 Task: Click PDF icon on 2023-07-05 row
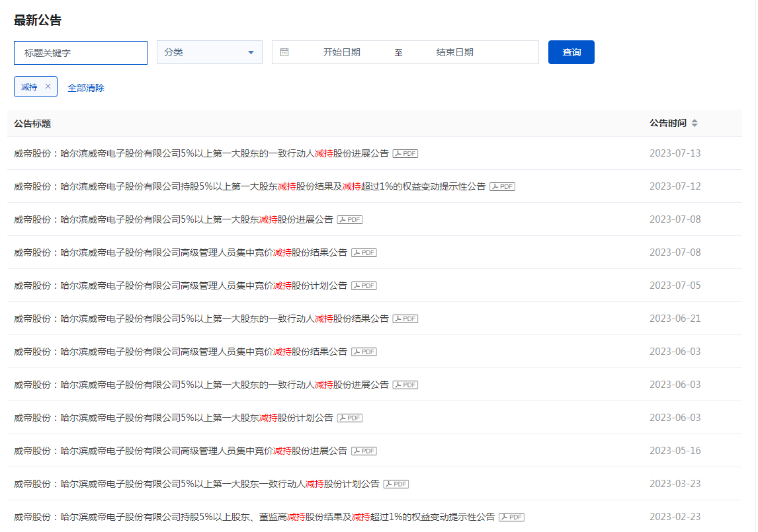point(364,285)
